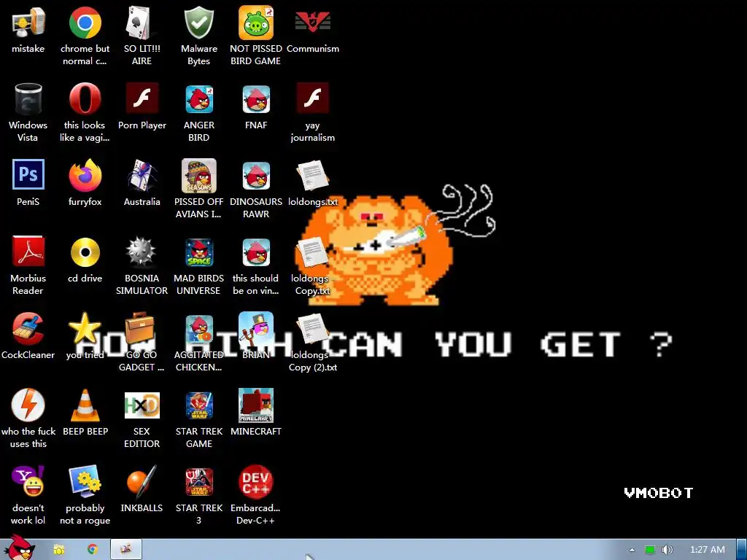Select the STAR TREK GAME icon
The height and width of the screenshot is (560, 747).
[198, 405]
